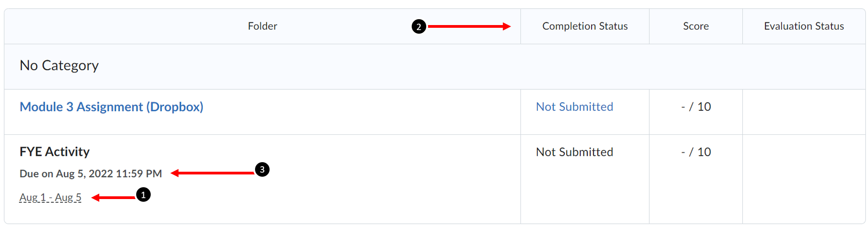This screenshot has width=868, height=225.
Task: Click the No Category section heading
Action: click(59, 66)
